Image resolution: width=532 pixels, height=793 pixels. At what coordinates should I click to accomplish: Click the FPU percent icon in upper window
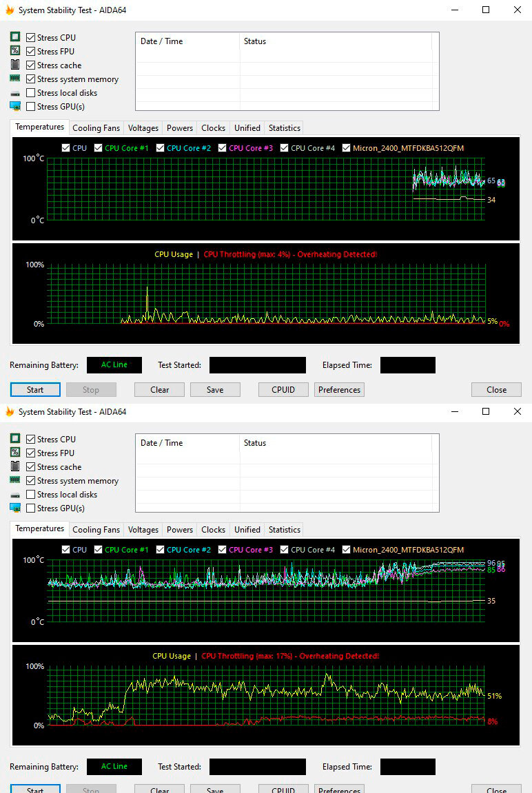(x=15, y=51)
